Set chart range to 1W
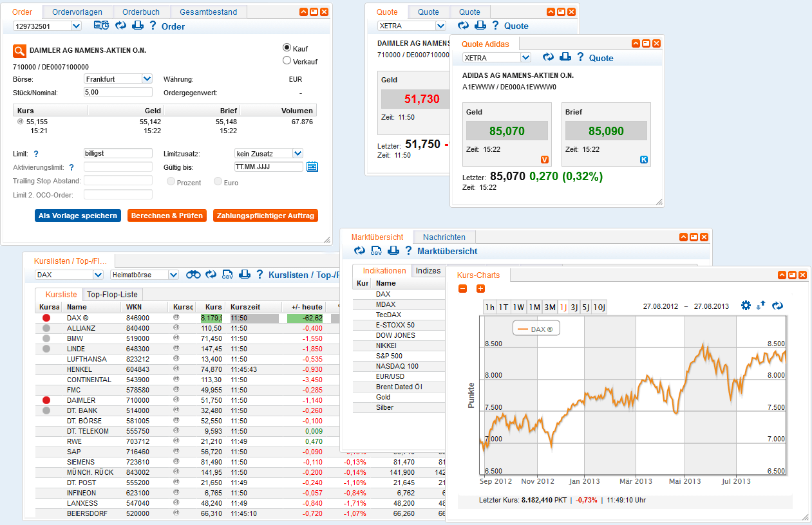Viewport: 812px width, 525px height. click(519, 307)
